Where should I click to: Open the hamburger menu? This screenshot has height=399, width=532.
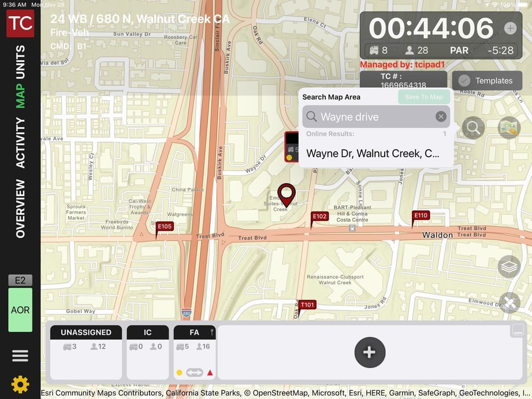(20, 355)
